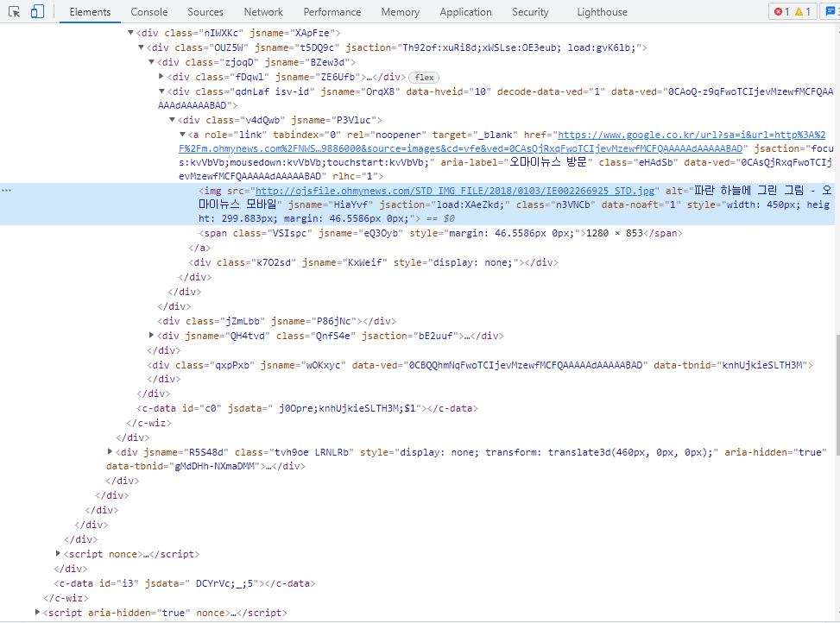The image size is (840, 623).
Task: Switch to the Application tab
Action: [465, 12]
